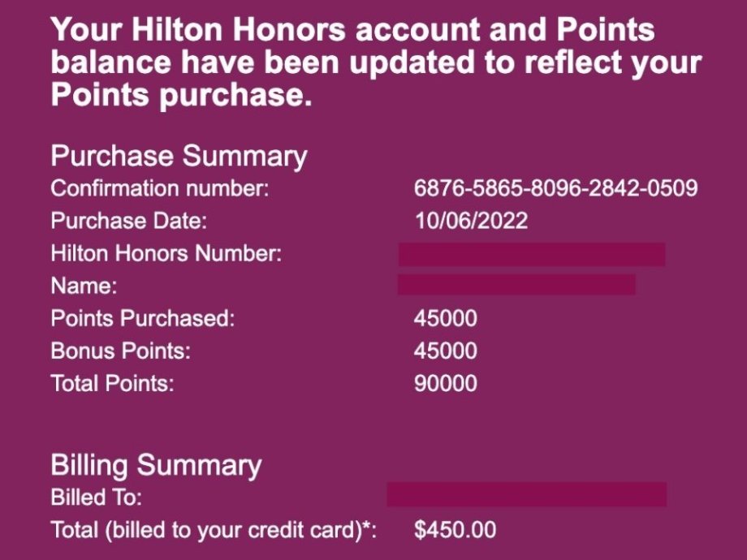747x560 pixels.
Task: Click the redacted Billed To value
Action: [x=526, y=494]
